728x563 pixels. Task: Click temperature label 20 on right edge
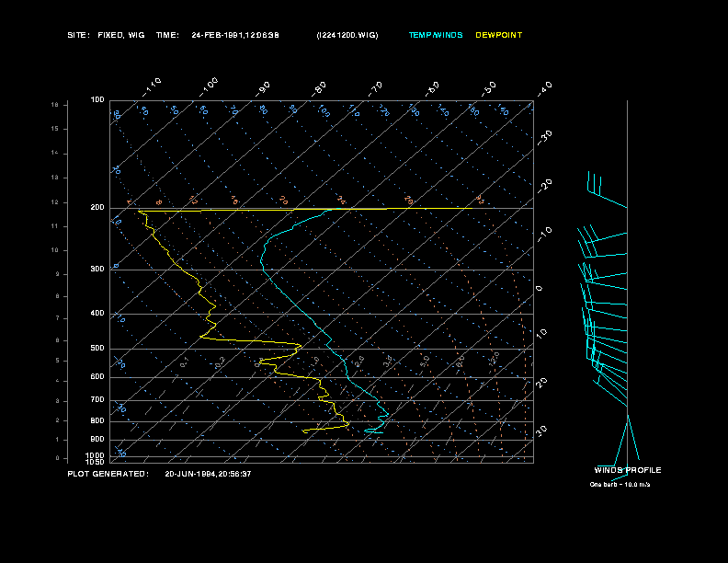[541, 383]
